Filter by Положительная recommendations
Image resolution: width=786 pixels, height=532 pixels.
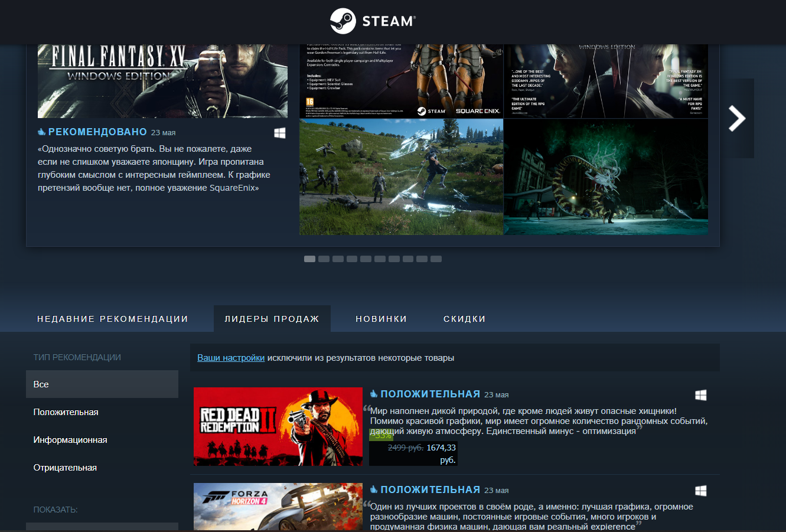tap(102, 412)
